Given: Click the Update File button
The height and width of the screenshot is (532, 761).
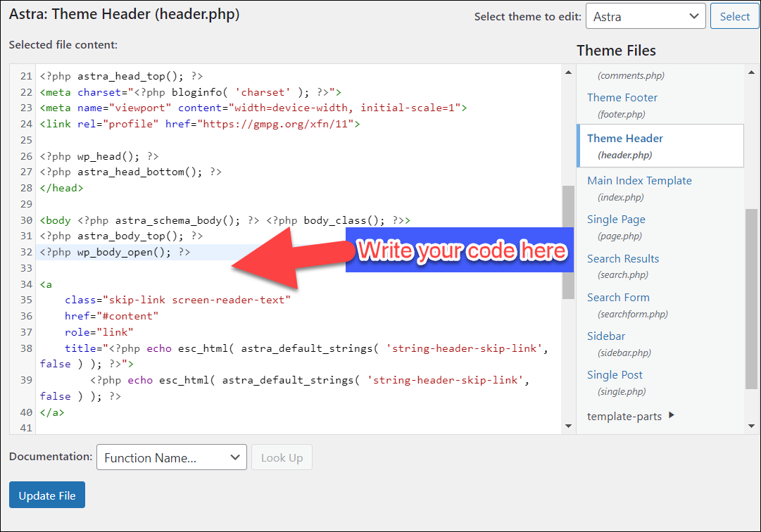Looking at the screenshot, I should 47,495.
